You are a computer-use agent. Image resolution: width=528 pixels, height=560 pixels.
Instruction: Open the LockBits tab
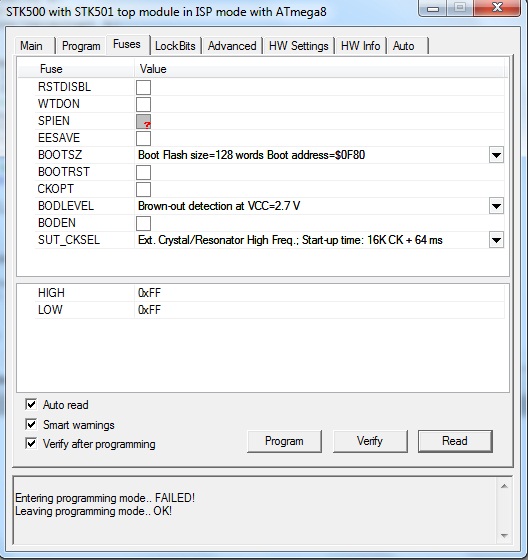click(x=175, y=46)
